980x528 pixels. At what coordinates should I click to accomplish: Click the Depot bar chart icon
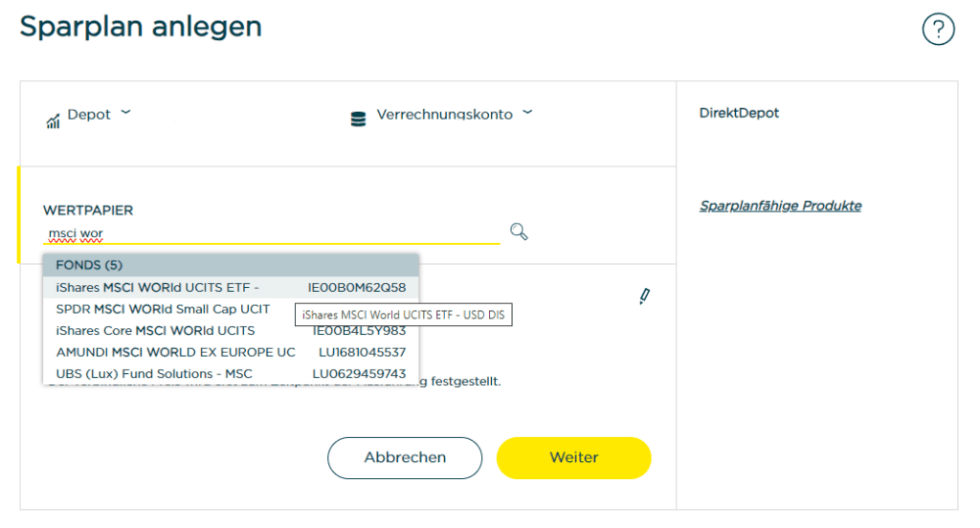point(54,121)
